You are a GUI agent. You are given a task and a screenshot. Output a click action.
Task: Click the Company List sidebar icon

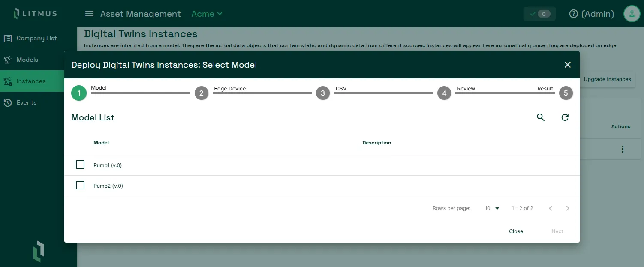tap(8, 38)
